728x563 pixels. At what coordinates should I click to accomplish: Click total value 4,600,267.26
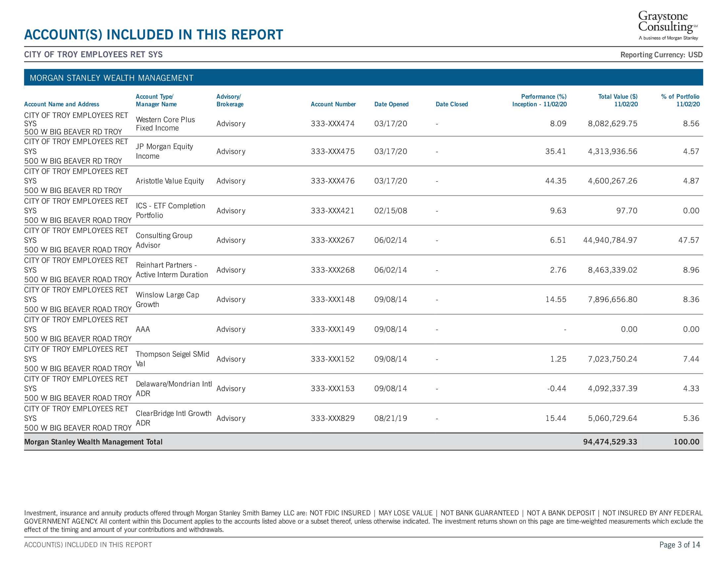(x=613, y=181)
